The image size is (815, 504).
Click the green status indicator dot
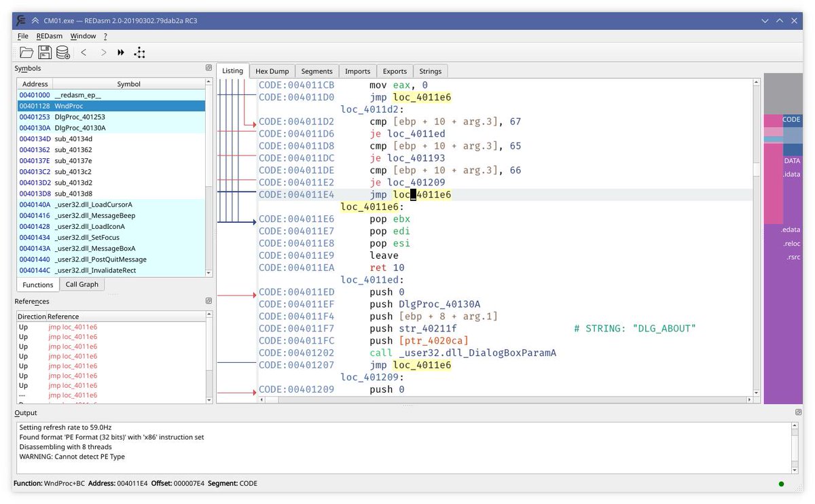click(x=781, y=484)
